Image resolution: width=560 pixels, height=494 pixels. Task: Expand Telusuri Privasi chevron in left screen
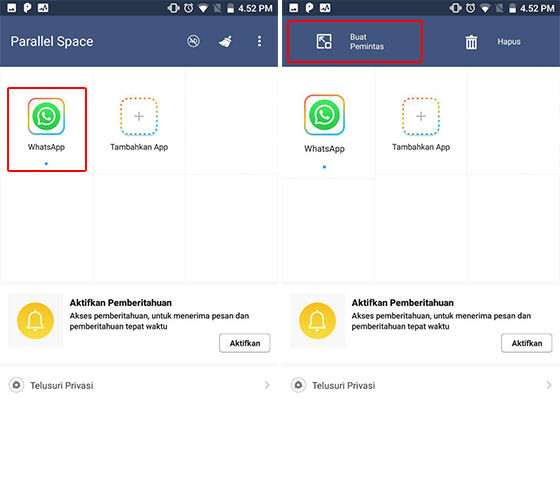pos(267,385)
